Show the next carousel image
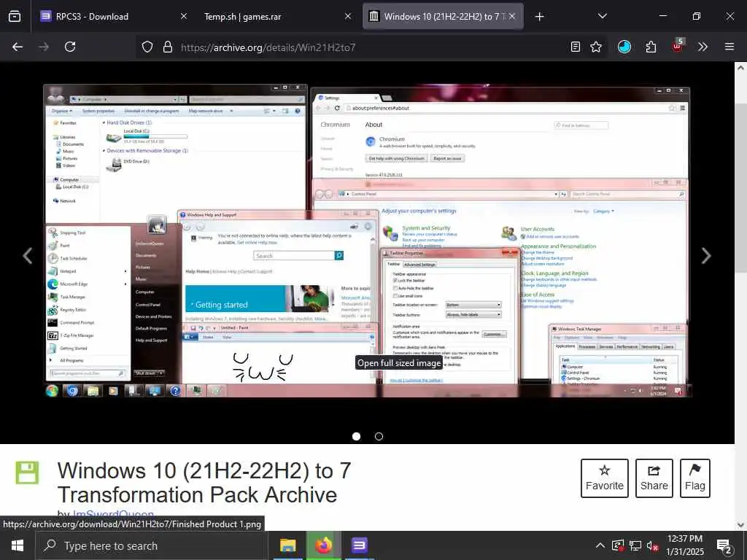Image resolution: width=747 pixels, height=560 pixels. click(x=706, y=256)
